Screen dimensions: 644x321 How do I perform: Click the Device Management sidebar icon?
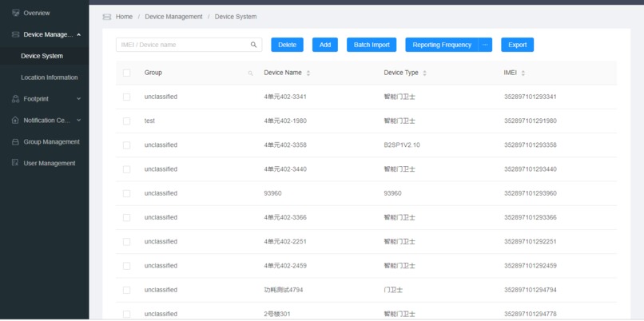[x=16, y=34]
